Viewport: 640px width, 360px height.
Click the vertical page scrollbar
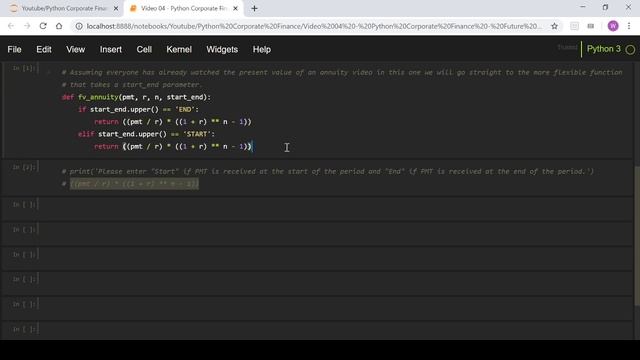(637, 236)
